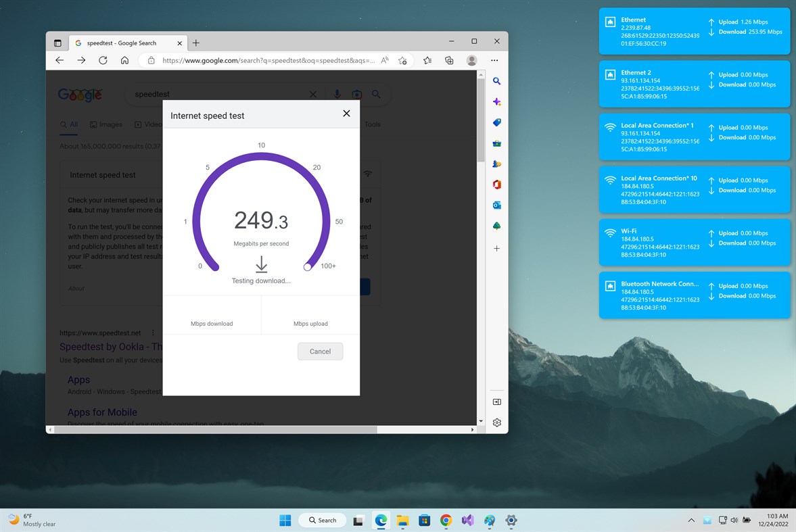Image resolution: width=796 pixels, height=532 pixels.
Task: Click the browser horizontal scrollbar
Action: (x=216, y=429)
